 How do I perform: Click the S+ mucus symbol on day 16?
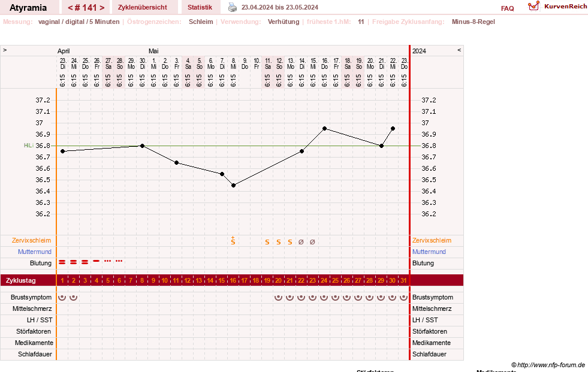pos(233,240)
